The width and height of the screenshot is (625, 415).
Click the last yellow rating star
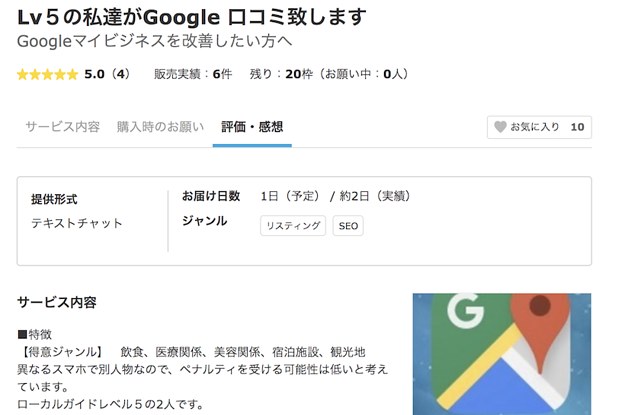tap(72, 74)
